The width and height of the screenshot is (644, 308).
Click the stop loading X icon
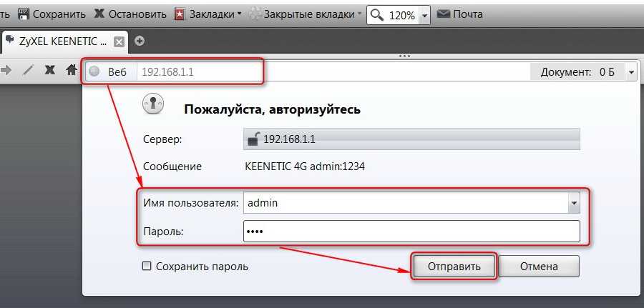click(49, 71)
